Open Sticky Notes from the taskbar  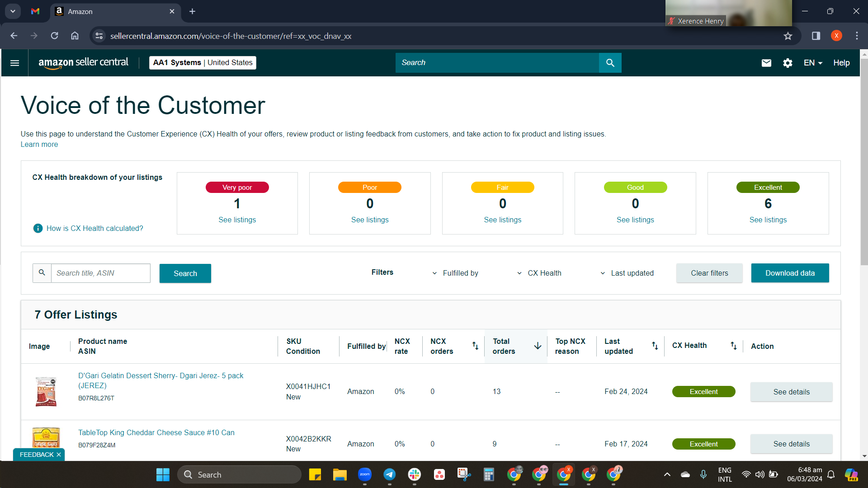[315, 474]
